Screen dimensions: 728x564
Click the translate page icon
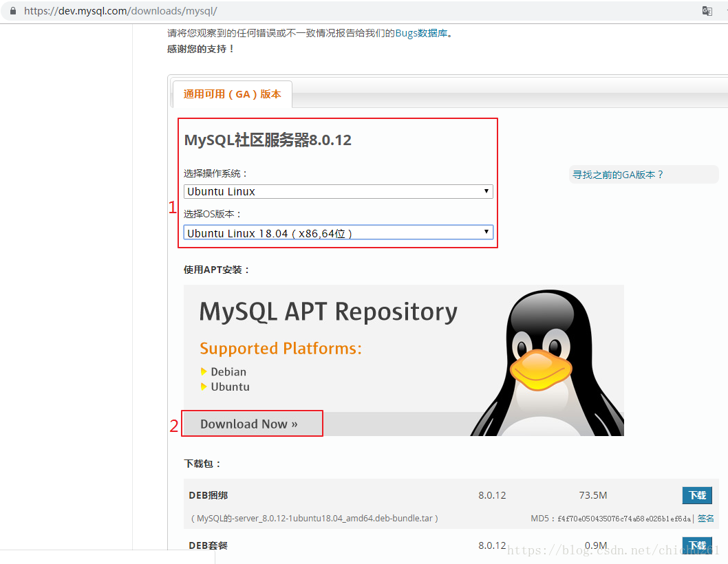pos(707,11)
